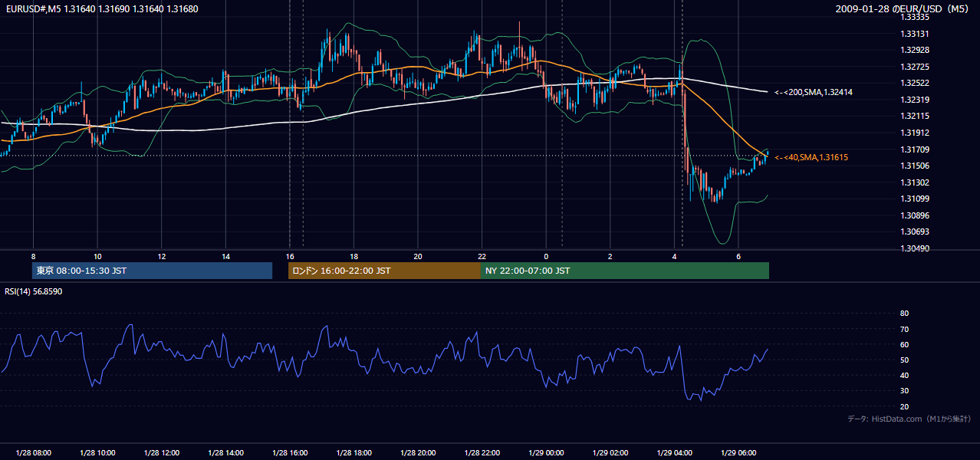Click the 1/28 10:00 time label
Screen dimensions: 980x460
tap(97, 453)
